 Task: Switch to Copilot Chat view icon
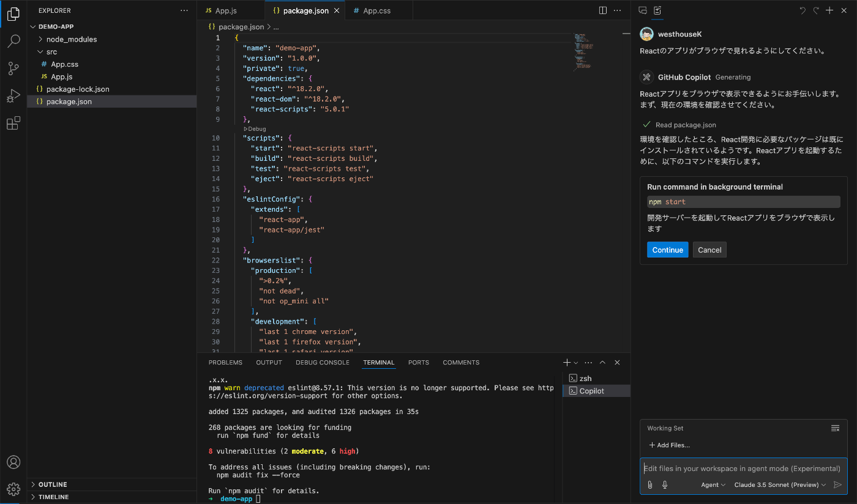[x=643, y=10]
